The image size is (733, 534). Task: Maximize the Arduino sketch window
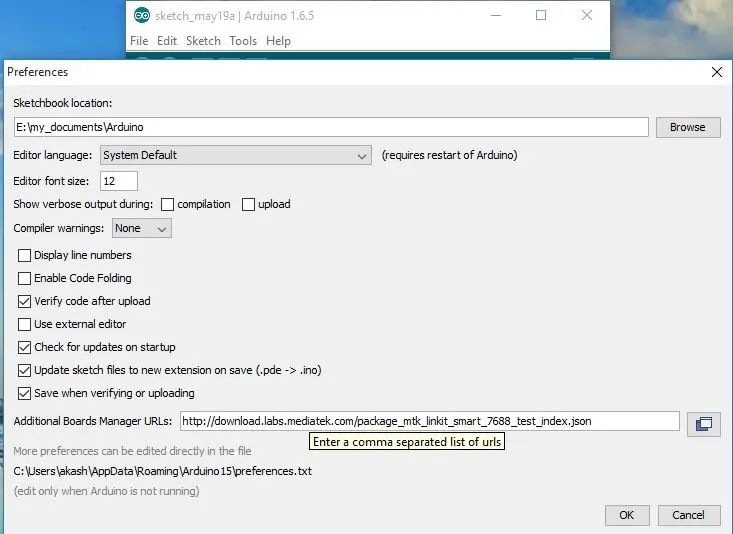coord(541,15)
